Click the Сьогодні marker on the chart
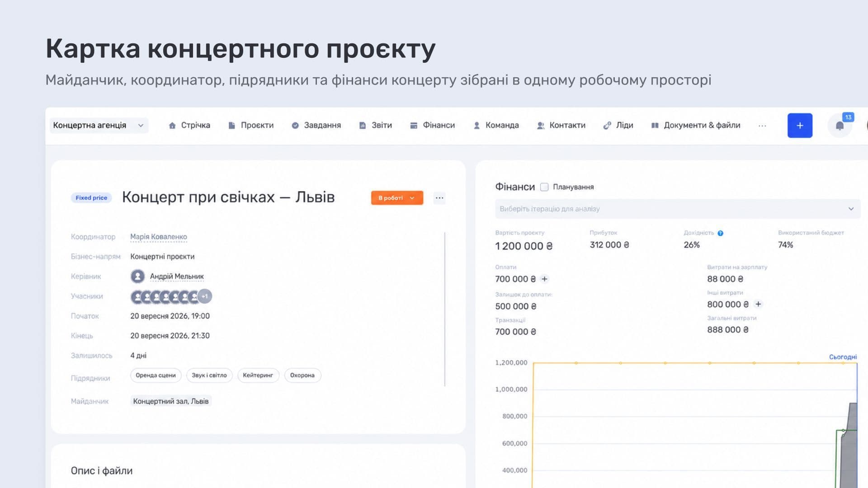The height and width of the screenshot is (488, 868). pos(843,357)
